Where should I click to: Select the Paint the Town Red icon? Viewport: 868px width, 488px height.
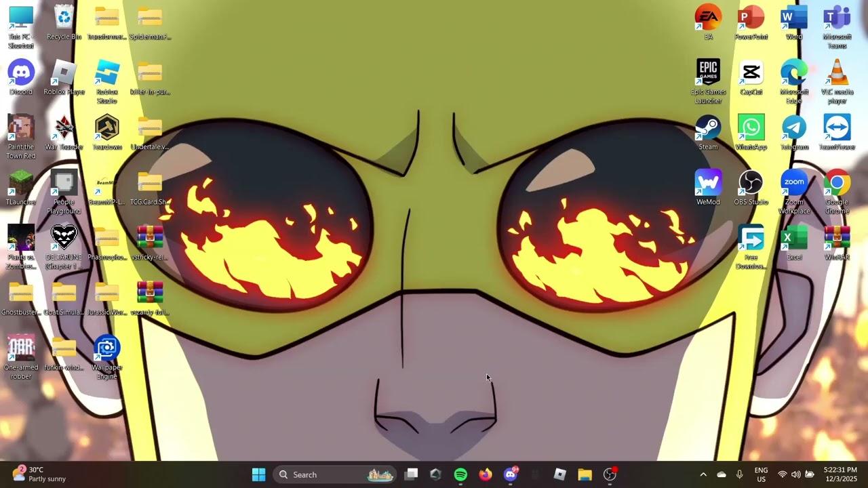[21, 137]
